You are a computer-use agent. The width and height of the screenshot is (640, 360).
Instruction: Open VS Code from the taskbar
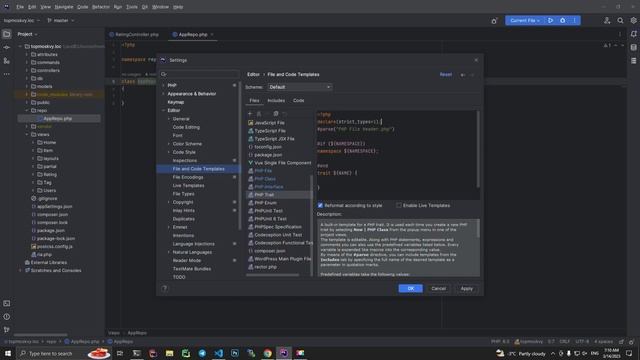(218, 353)
